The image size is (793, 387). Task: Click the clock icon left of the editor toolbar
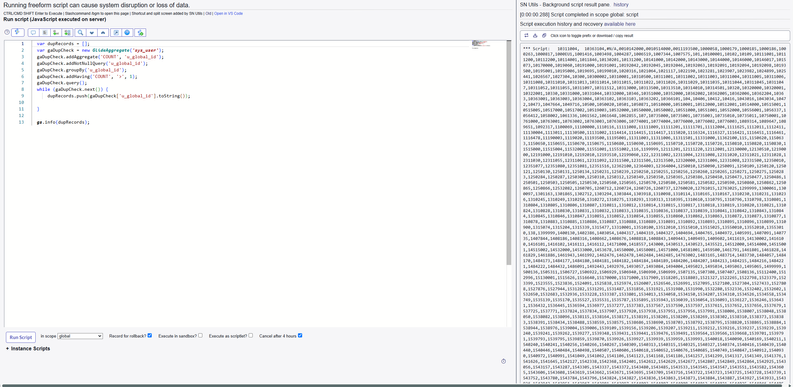click(x=7, y=32)
